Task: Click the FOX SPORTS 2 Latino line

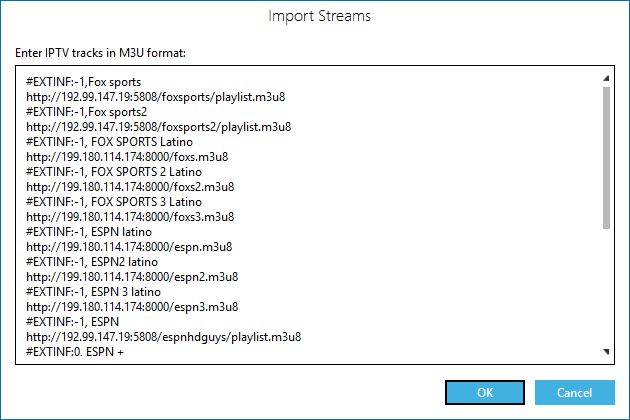Action: coord(114,172)
